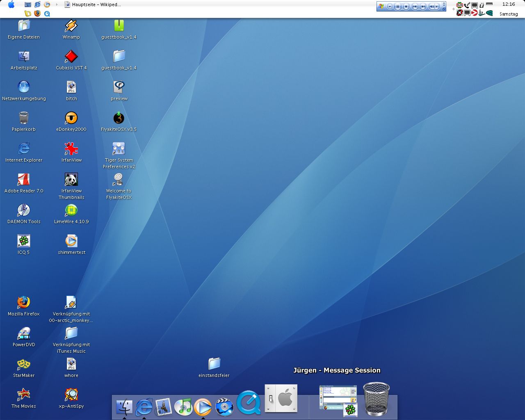Click the clock showing 12:16

coord(509,4)
